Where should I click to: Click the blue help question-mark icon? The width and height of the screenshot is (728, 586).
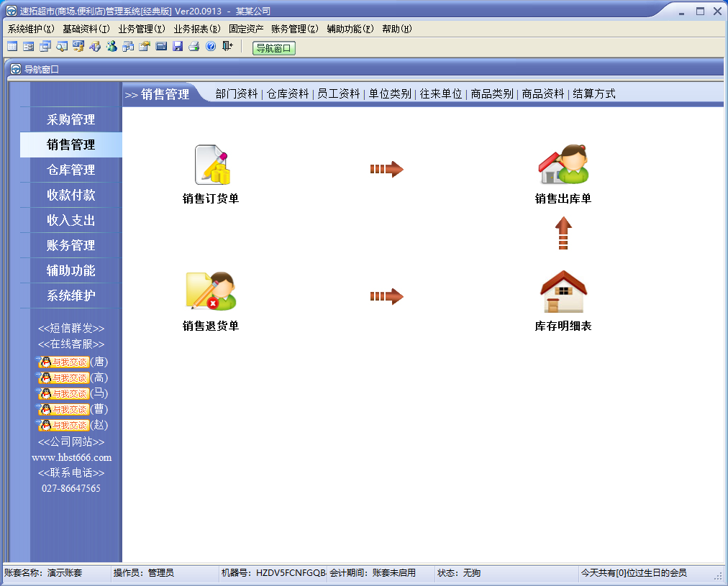click(x=211, y=47)
